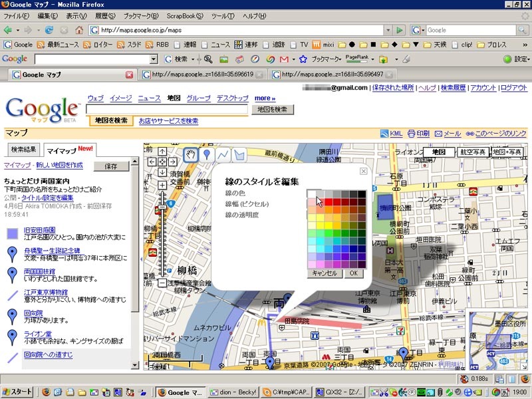Open Google toolbar search box dropdown
The image size is (532, 399).
(154, 59)
